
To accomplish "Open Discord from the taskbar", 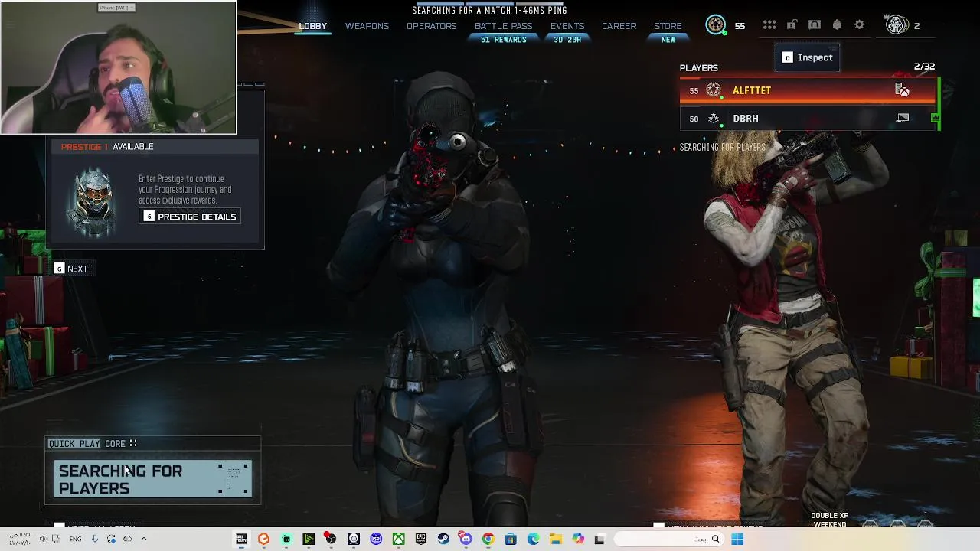I will tap(465, 539).
